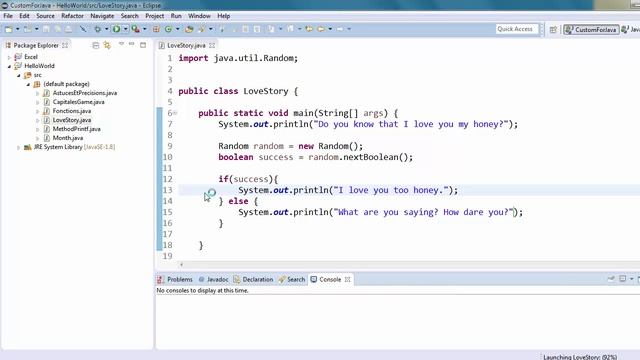
Task: Open the Window menu
Action: 199,16
